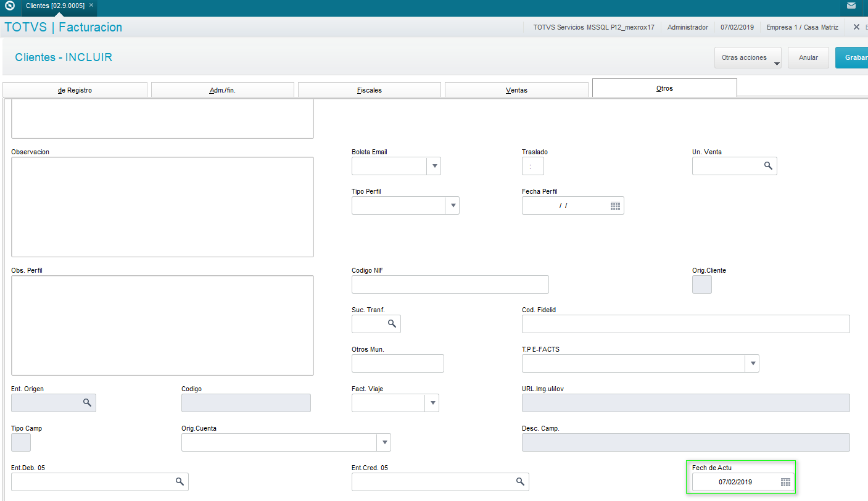The width and height of the screenshot is (868, 501).
Task: Select the Otros tab
Action: [x=664, y=88]
